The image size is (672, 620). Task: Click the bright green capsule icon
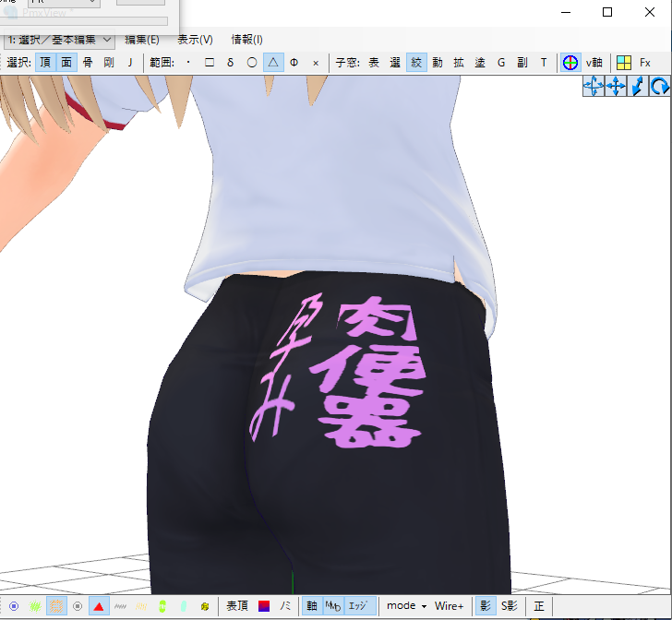[162, 606]
